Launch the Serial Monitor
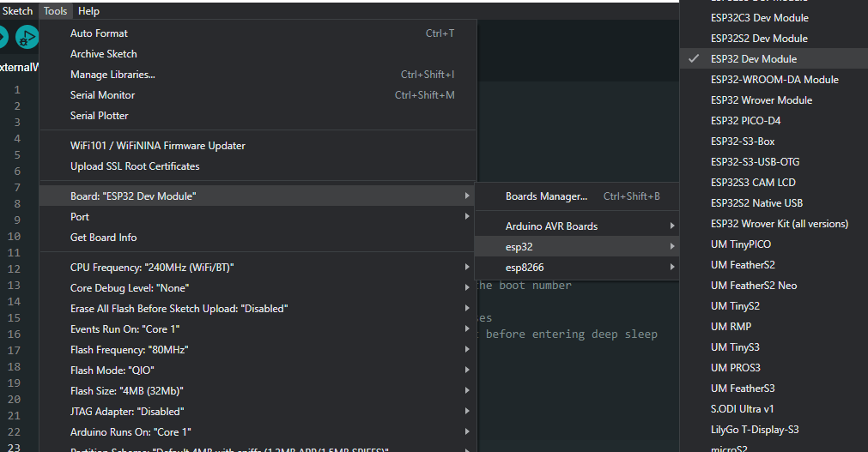The height and width of the screenshot is (452, 868). pyautogui.click(x=258, y=95)
